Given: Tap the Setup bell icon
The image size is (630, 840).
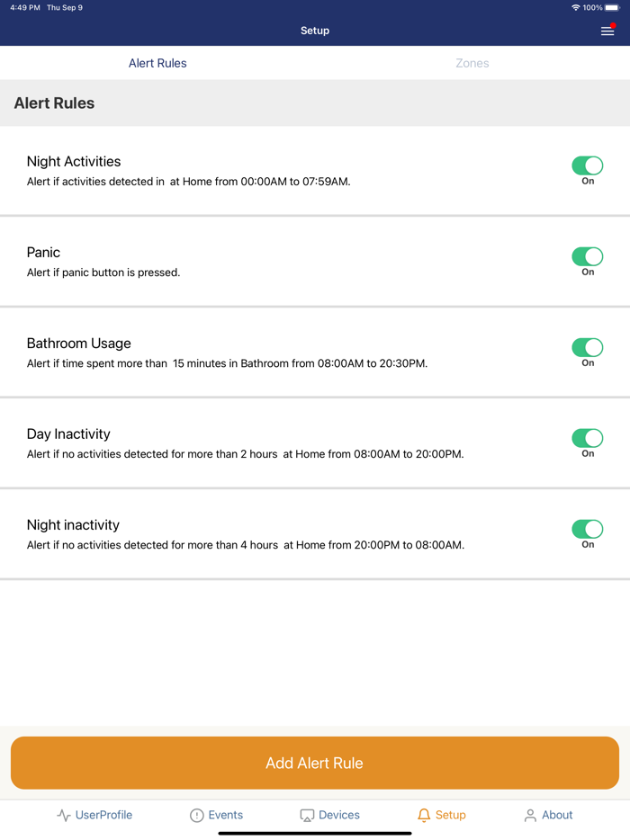Looking at the screenshot, I should [x=424, y=816].
